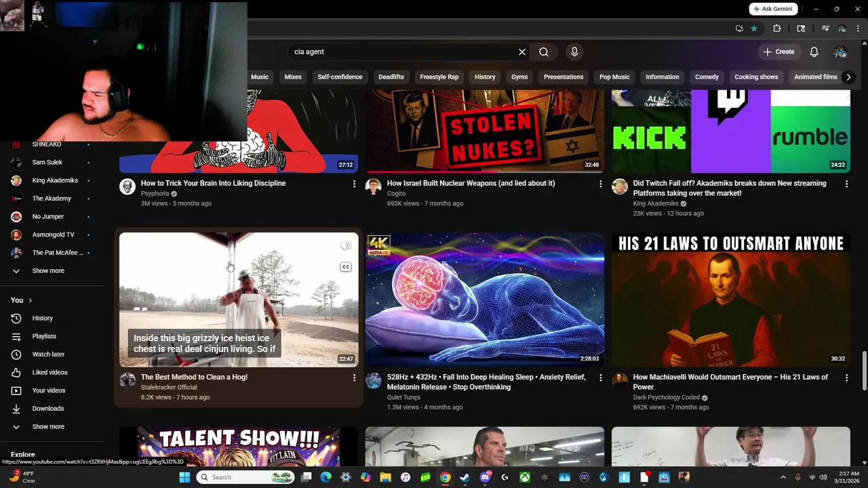Open Asmongold TV subscription in sidebar
Image resolution: width=868 pixels, height=488 pixels.
(x=52, y=235)
